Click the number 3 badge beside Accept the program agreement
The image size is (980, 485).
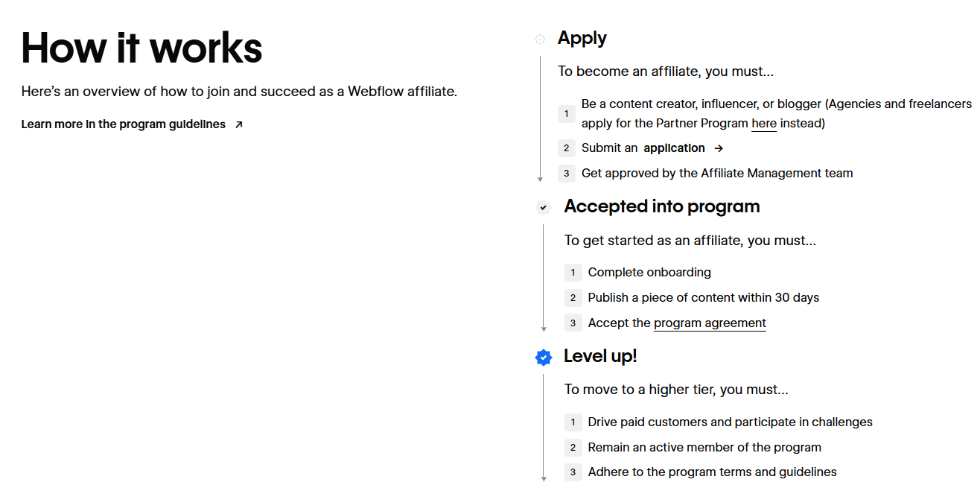(x=573, y=323)
